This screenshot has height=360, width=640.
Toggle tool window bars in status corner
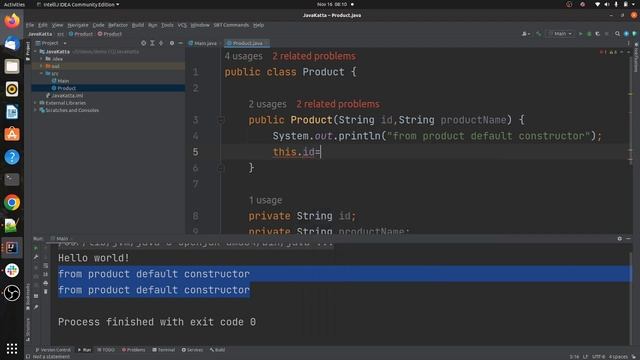pyautogui.click(x=28, y=357)
